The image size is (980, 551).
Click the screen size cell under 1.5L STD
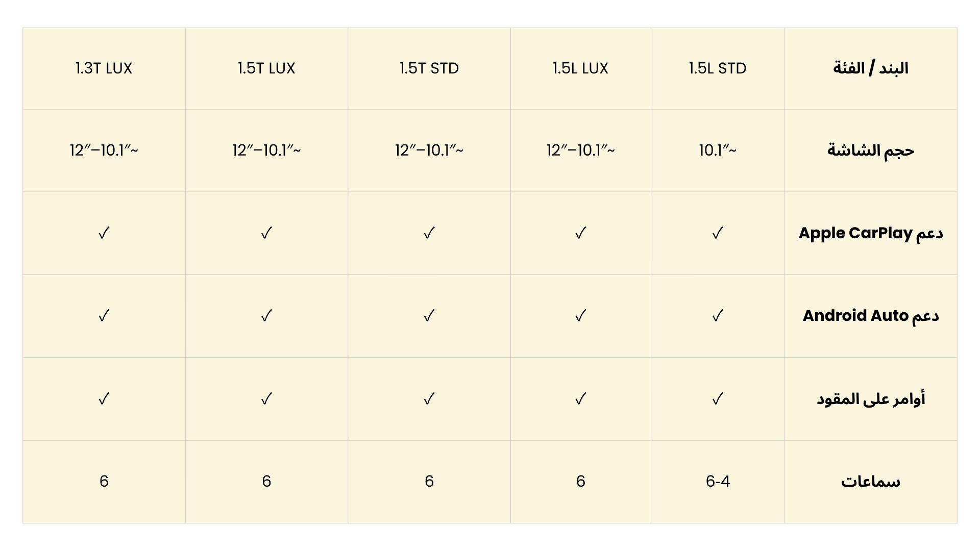coord(718,151)
